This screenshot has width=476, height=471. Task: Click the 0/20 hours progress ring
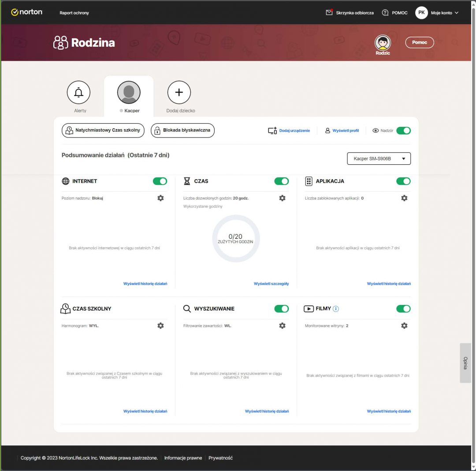(x=236, y=238)
